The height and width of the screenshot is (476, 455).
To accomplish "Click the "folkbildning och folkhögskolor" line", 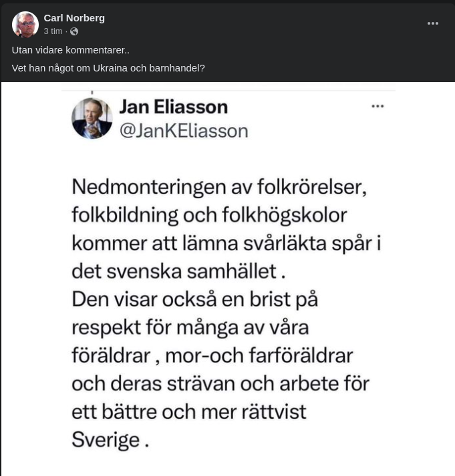I will (x=210, y=214).
